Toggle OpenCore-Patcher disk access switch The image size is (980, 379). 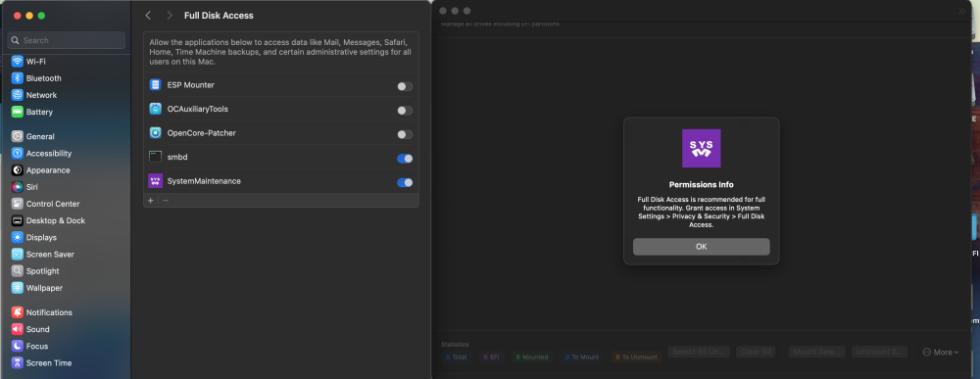[x=405, y=135]
